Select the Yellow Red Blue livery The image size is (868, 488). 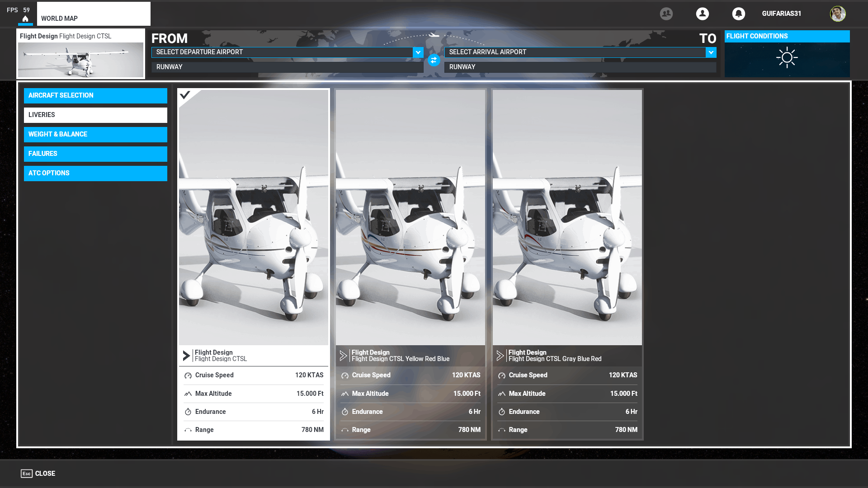pos(410,217)
